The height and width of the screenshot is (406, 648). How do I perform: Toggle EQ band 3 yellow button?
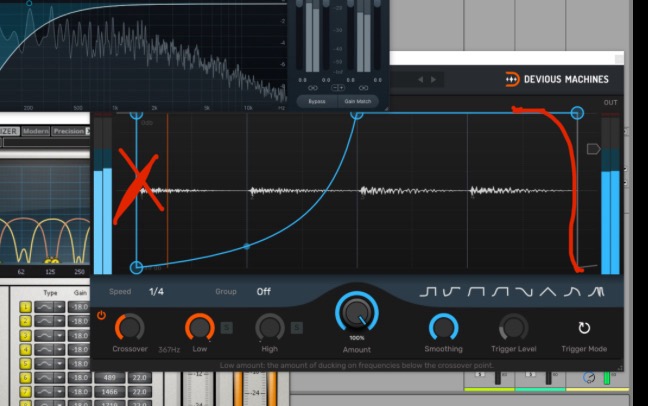[25, 335]
